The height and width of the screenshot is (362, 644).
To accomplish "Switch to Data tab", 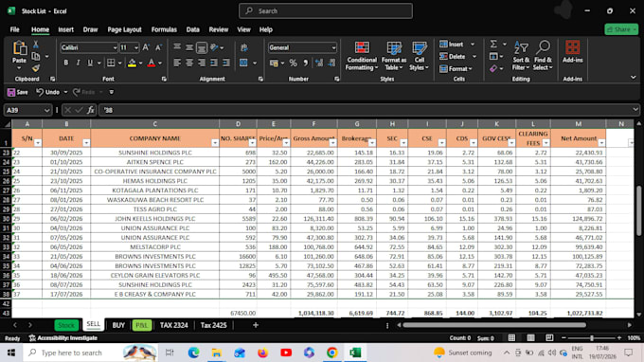I will click(192, 29).
